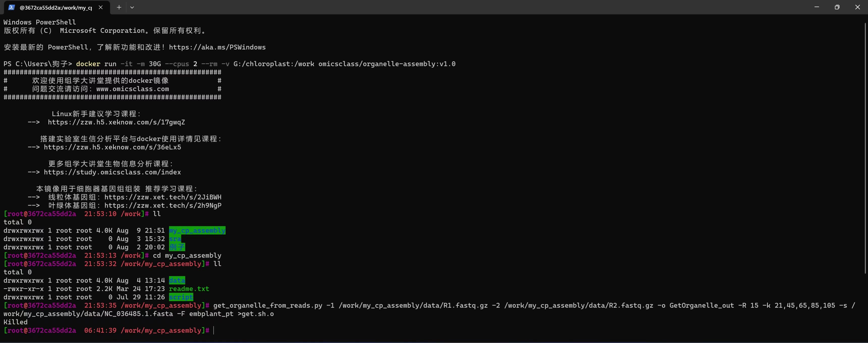Click the highlighted my_cp_assembly directory name
The image size is (868, 343).
click(197, 230)
